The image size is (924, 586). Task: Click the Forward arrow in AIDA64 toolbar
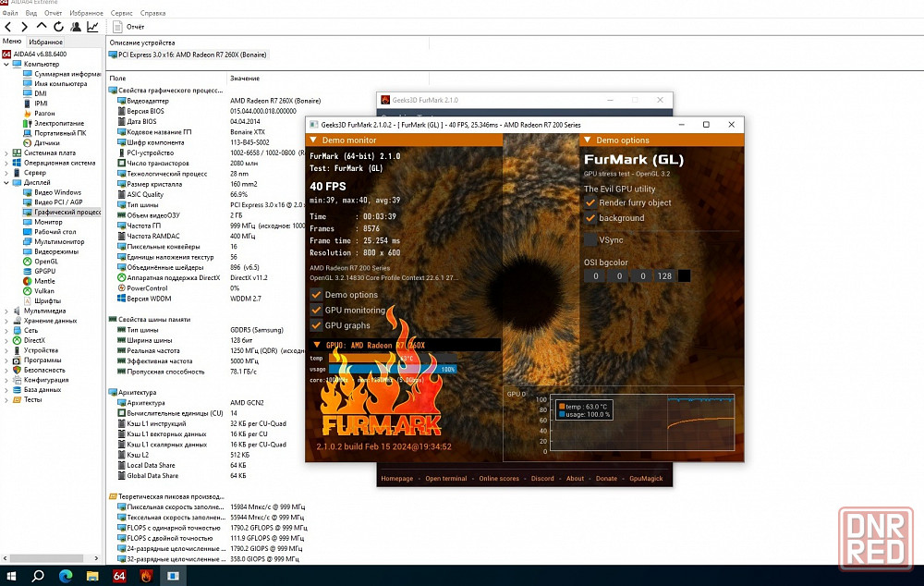click(x=24, y=27)
